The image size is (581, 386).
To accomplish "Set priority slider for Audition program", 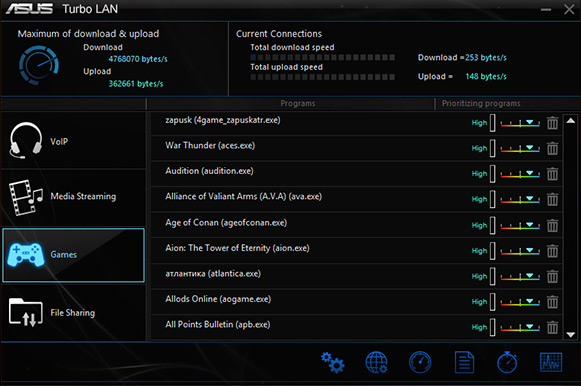I will point(520,174).
